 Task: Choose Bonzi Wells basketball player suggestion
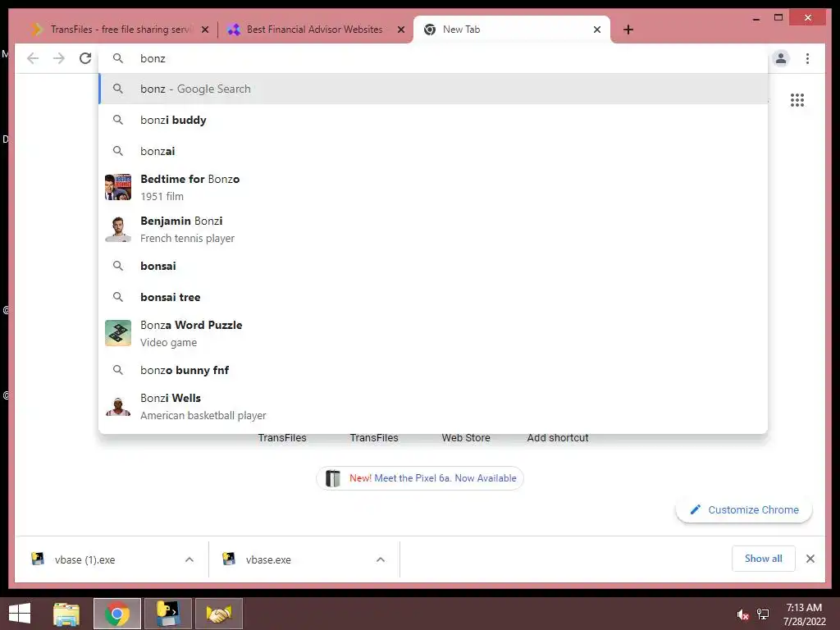pos(433,407)
